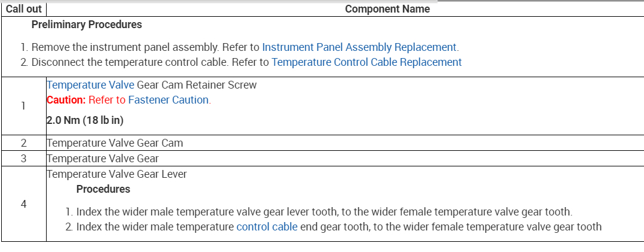644x252 pixels.
Task: Open the Fastener Caution link
Action: [x=168, y=100]
